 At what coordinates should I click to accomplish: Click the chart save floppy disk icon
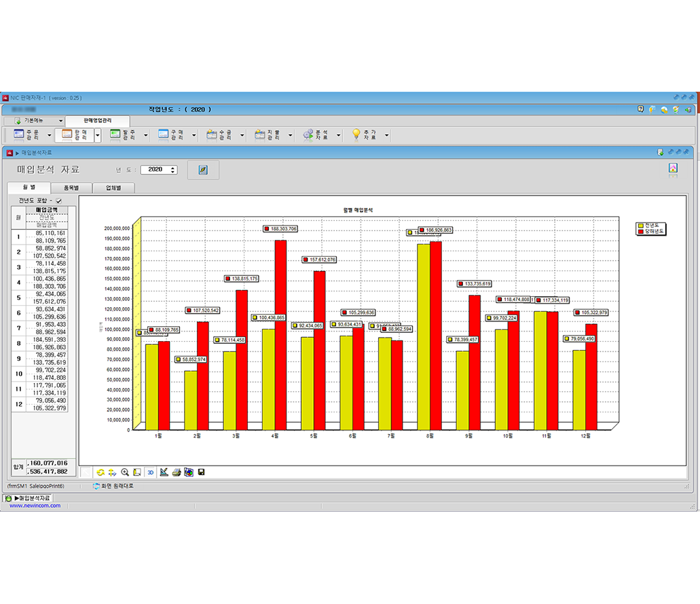(x=201, y=472)
